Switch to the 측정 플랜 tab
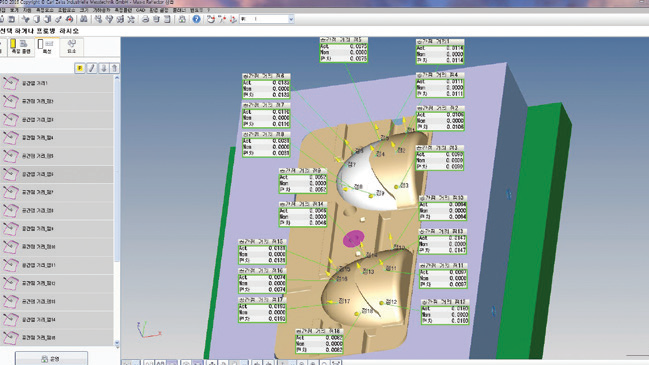The width and height of the screenshot is (649, 365). tap(20, 47)
